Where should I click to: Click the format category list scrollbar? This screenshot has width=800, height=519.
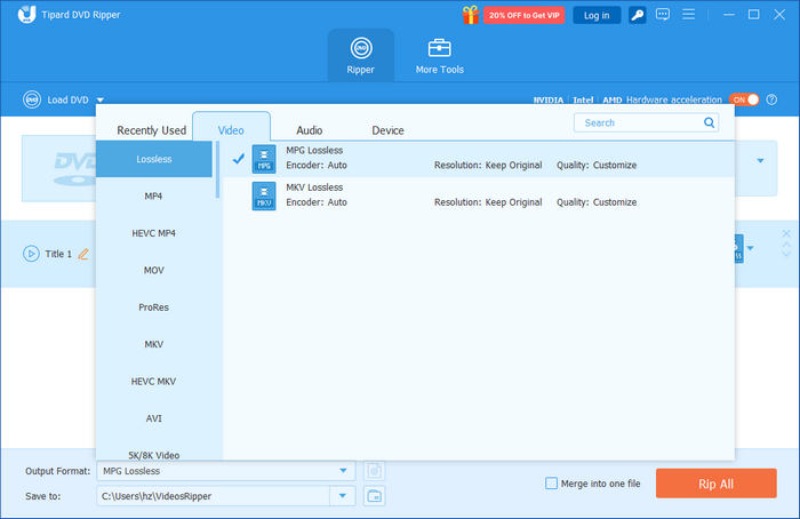217,170
